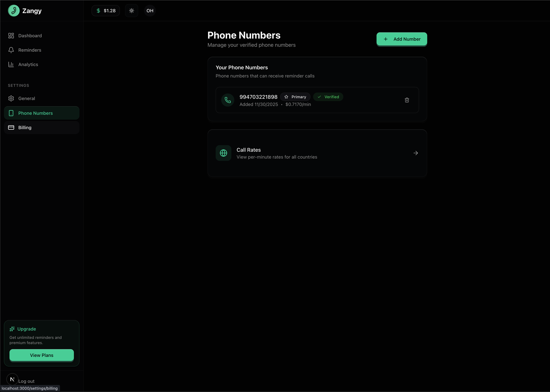
Task: Open the Dashboard grid icon
Action: pos(11,35)
